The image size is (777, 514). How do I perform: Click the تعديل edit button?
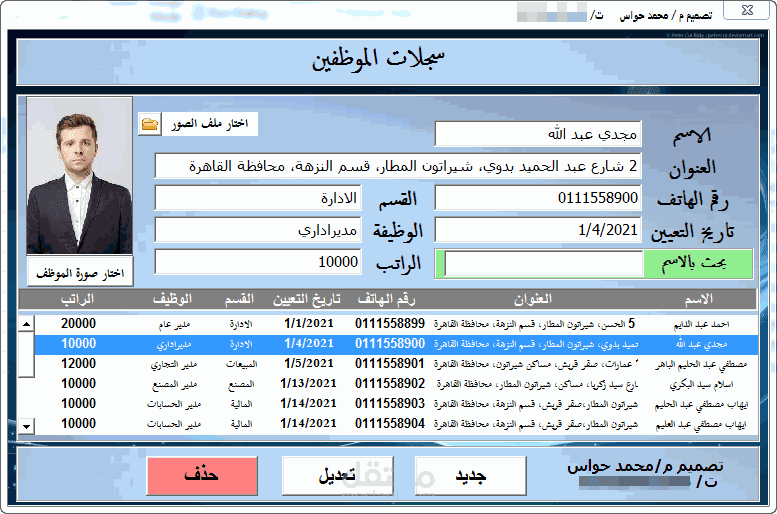click(x=337, y=475)
